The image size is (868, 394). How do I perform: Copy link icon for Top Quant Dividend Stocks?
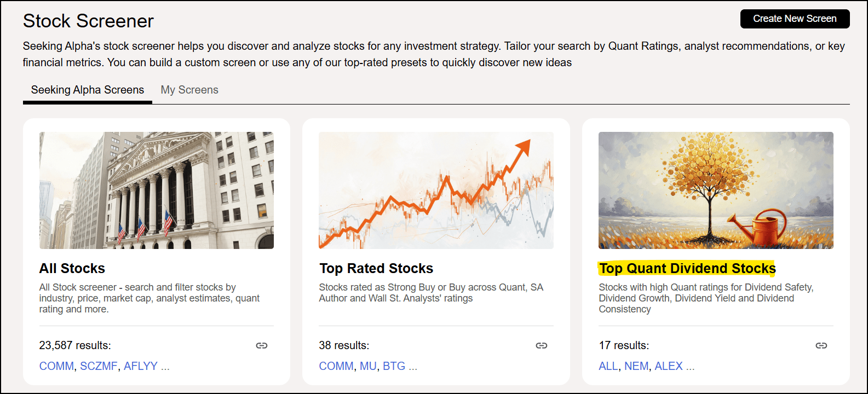[821, 345]
